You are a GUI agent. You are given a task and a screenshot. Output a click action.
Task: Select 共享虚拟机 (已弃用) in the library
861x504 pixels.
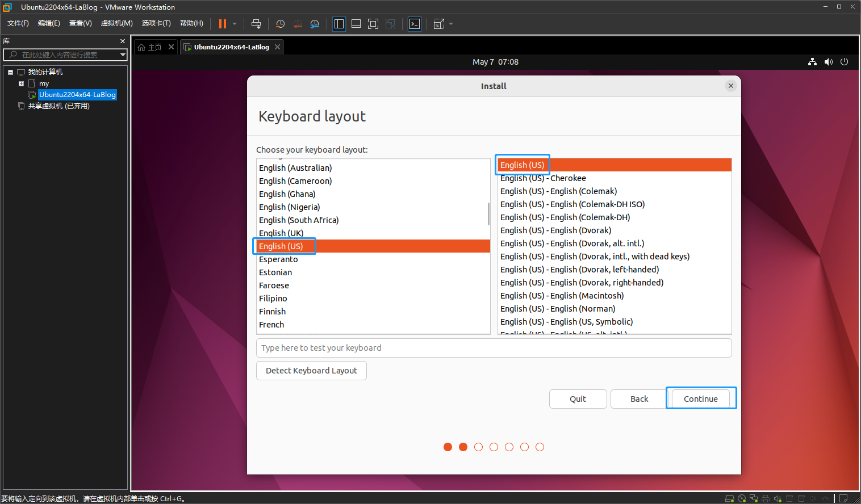(58, 106)
